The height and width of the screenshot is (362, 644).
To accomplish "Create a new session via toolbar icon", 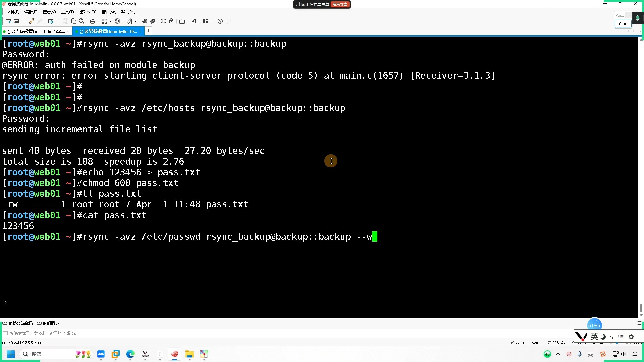I will click(x=8, y=21).
